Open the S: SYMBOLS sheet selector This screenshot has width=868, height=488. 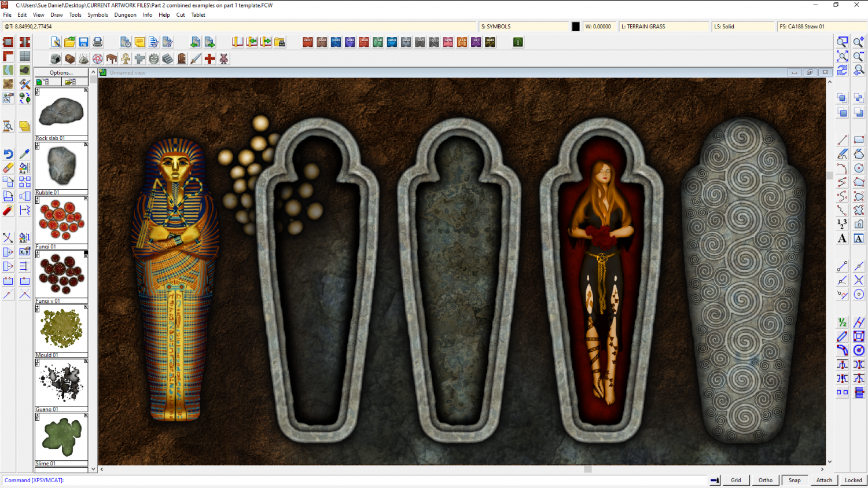524,27
